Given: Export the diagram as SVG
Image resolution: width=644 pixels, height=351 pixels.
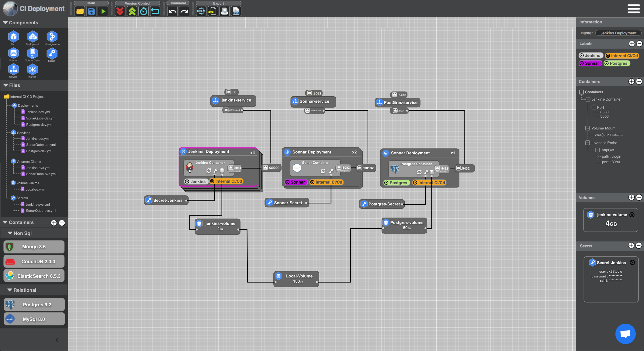Looking at the screenshot, I should [224, 12].
